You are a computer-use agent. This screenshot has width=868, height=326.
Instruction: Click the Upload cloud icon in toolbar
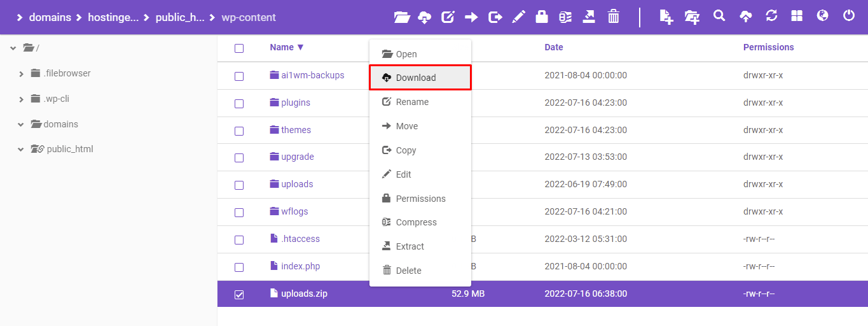[746, 17]
